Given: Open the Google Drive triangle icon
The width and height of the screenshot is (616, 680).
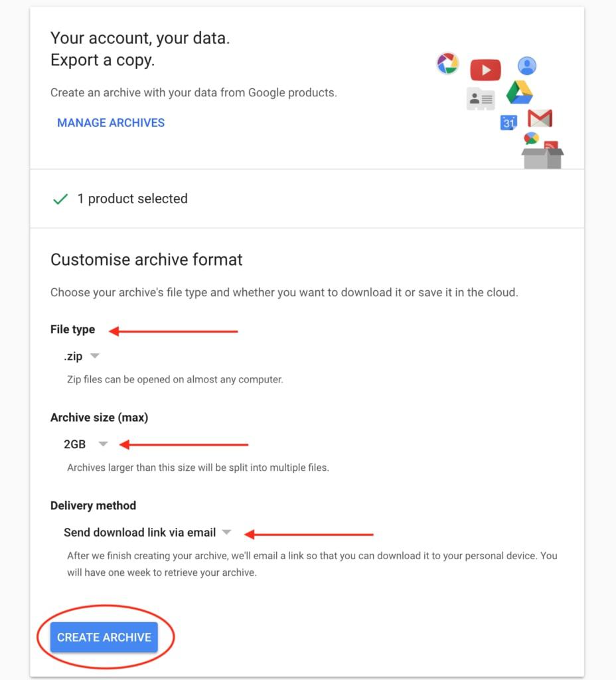Looking at the screenshot, I should tap(519, 92).
